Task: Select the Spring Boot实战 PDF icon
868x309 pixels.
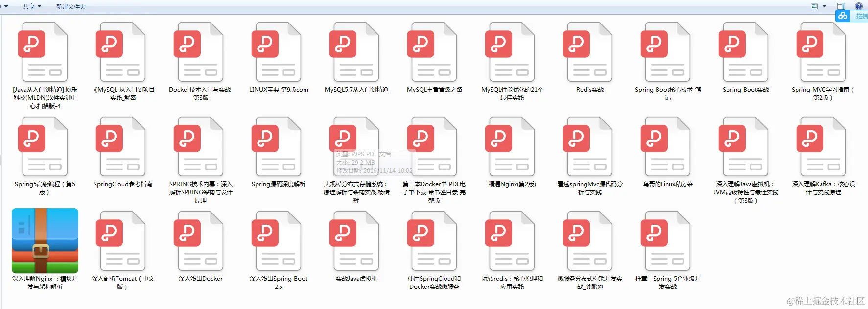Action: coord(743,52)
